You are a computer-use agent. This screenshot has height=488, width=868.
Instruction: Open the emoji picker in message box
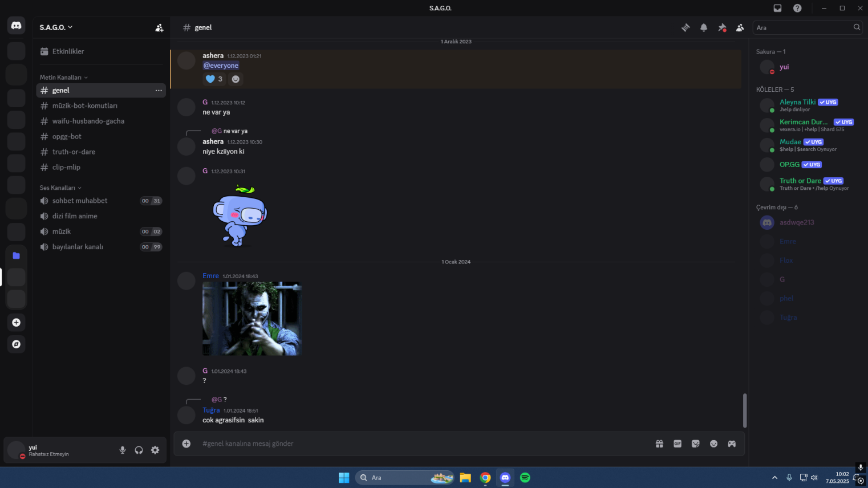713,444
